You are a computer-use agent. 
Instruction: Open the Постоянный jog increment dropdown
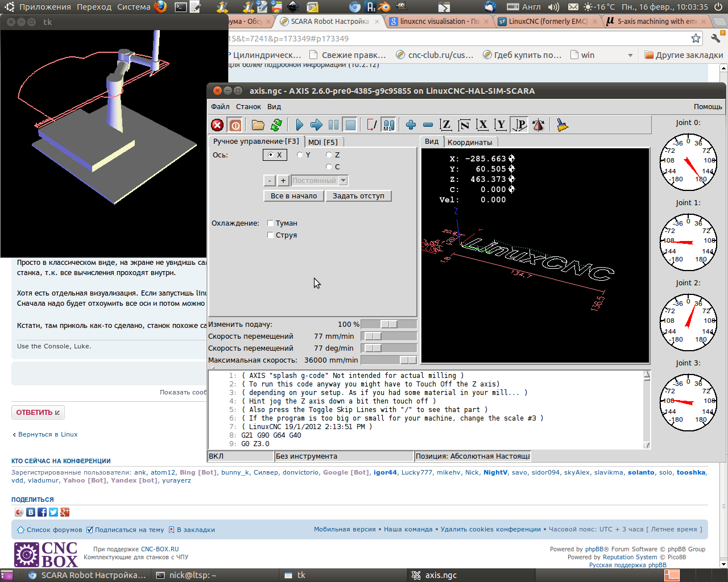343,181
